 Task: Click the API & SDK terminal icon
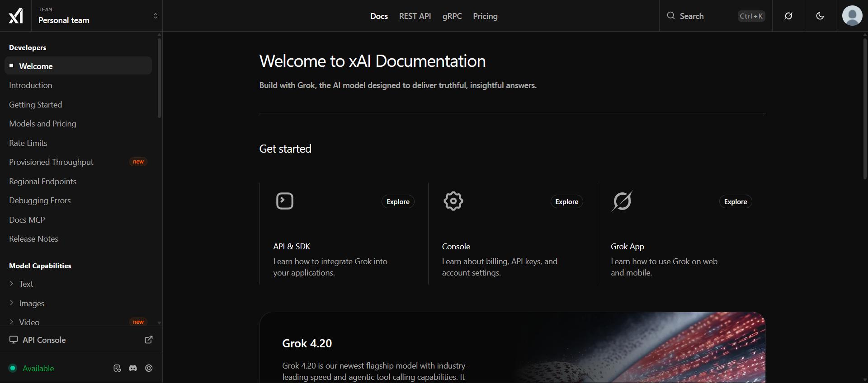click(x=285, y=201)
